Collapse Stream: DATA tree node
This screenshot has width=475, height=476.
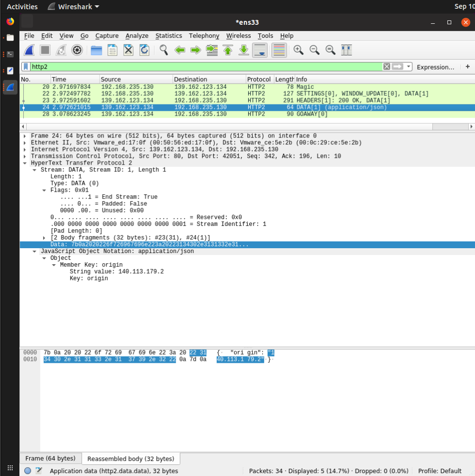(34, 170)
